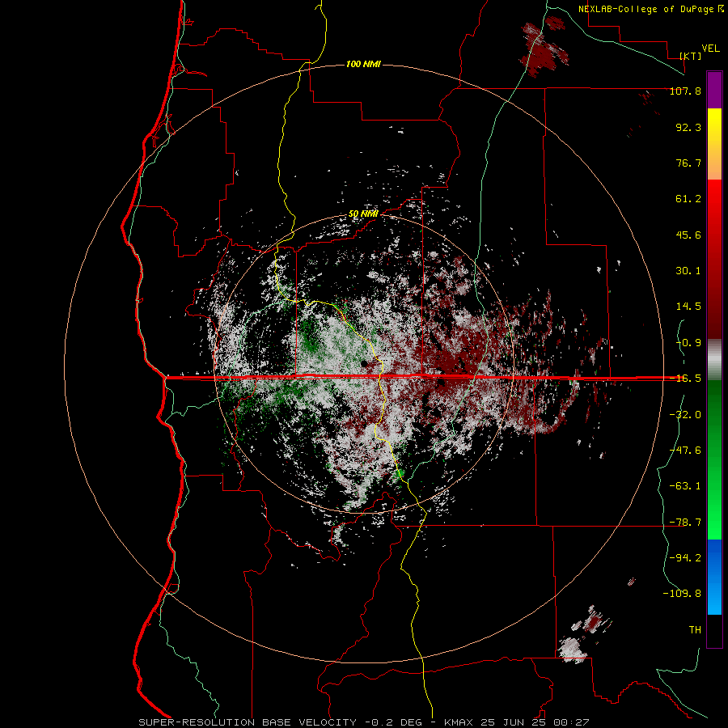Screen dimensions: 728x728
Task: Click the 100 NMI range ring label
Action: point(363,64)
